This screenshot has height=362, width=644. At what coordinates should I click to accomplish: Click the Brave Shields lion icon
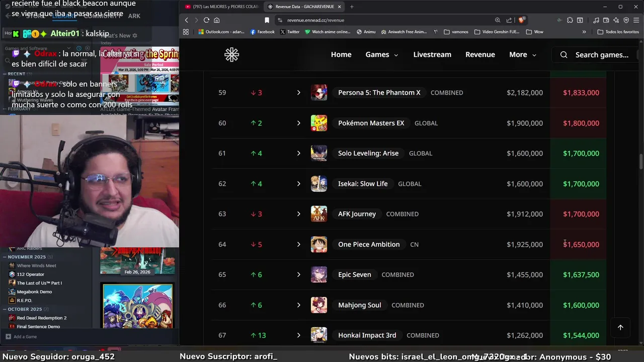tap(522, 20)
